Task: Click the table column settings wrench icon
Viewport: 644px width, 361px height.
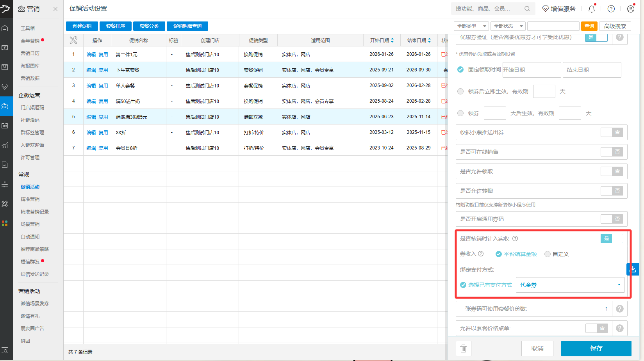Action: pyautogui.click(x=73, y=40)
